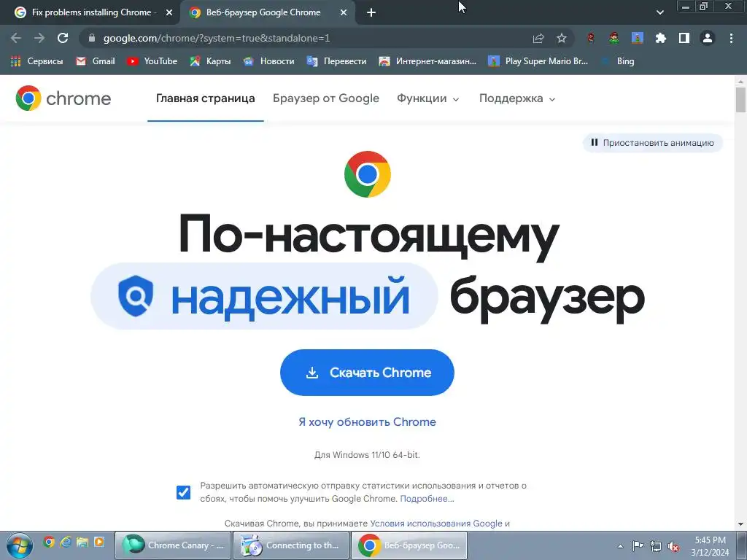
Task: Click the page vertical scrollbar thumb
Action: coord(740,100)
